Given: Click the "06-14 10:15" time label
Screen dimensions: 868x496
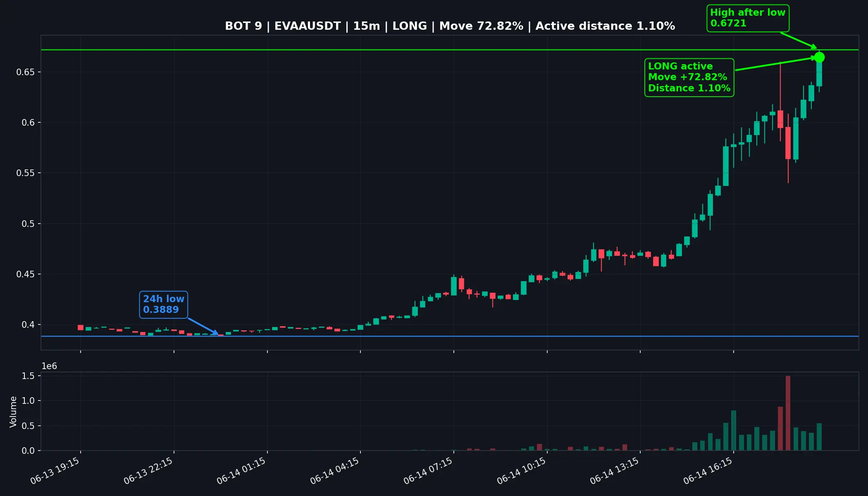Looking at the screenshot, I should (522, 471).
